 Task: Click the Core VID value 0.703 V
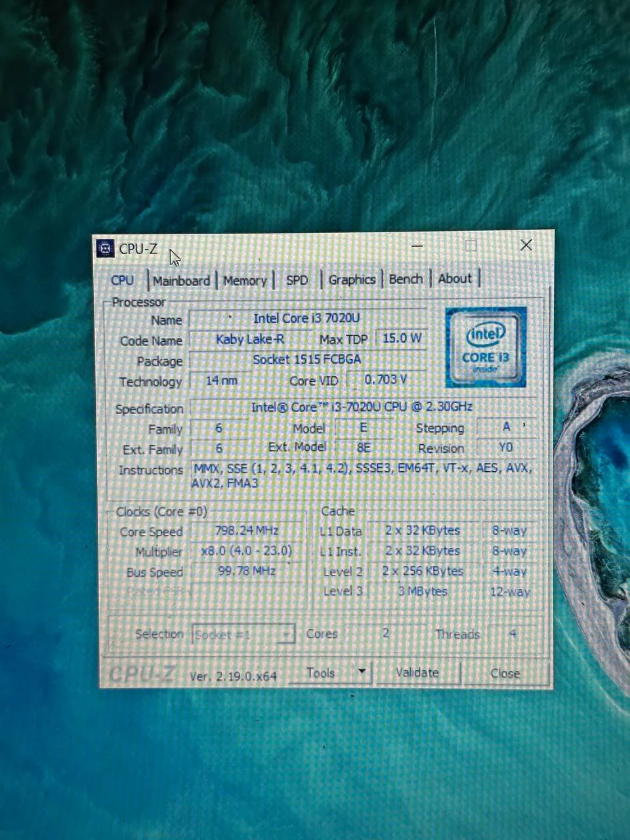coord(386,379)
